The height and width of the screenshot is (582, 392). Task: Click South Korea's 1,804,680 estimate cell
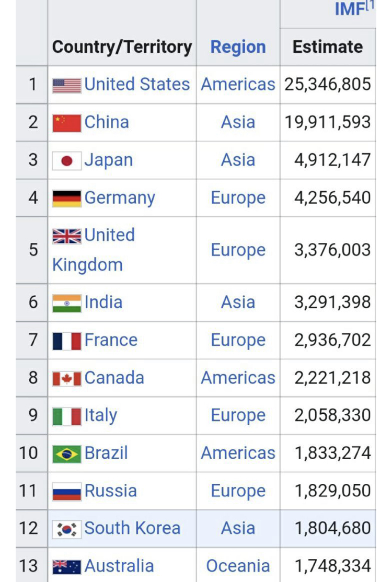pyautogui.click(x=332, y=528)
